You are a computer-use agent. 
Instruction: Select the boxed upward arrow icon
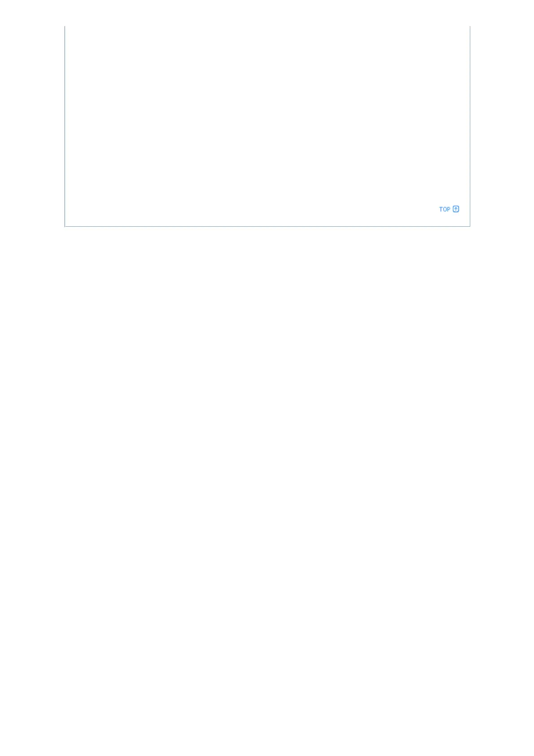tap(456, 209)
